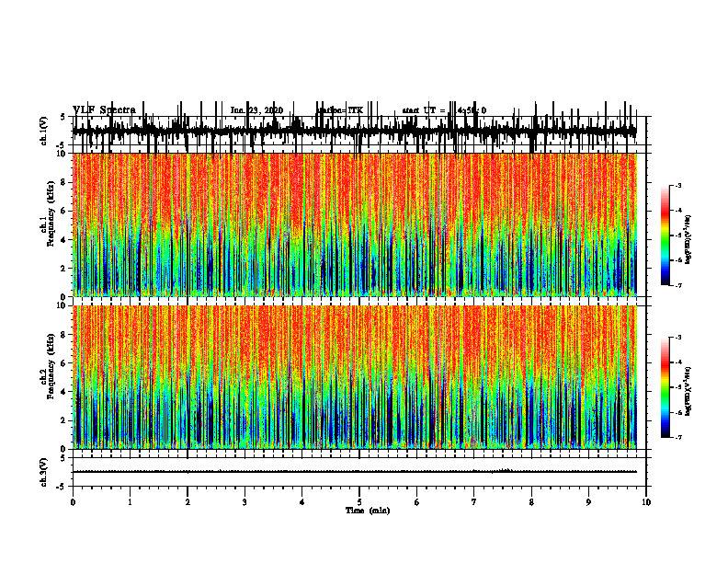This screenshot has height=563, width=728.
Task: Click the '2' kHz tick on ch.2 axis
Action: pos(64,420)
